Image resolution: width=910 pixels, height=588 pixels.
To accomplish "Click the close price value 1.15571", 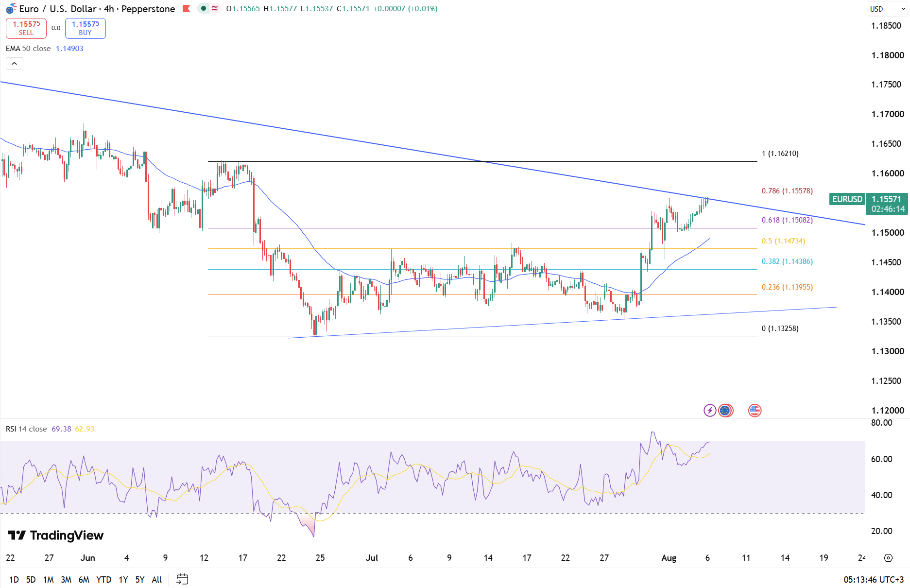I will [356, 9].
